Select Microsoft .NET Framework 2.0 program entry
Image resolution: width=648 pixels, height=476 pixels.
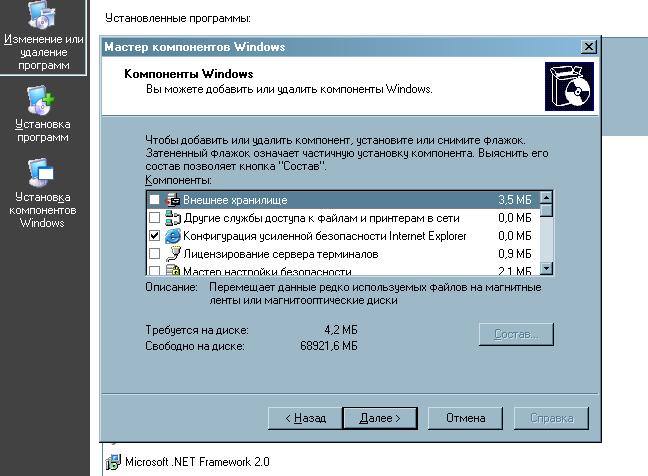pyautogui.click(x=197, y=462)
